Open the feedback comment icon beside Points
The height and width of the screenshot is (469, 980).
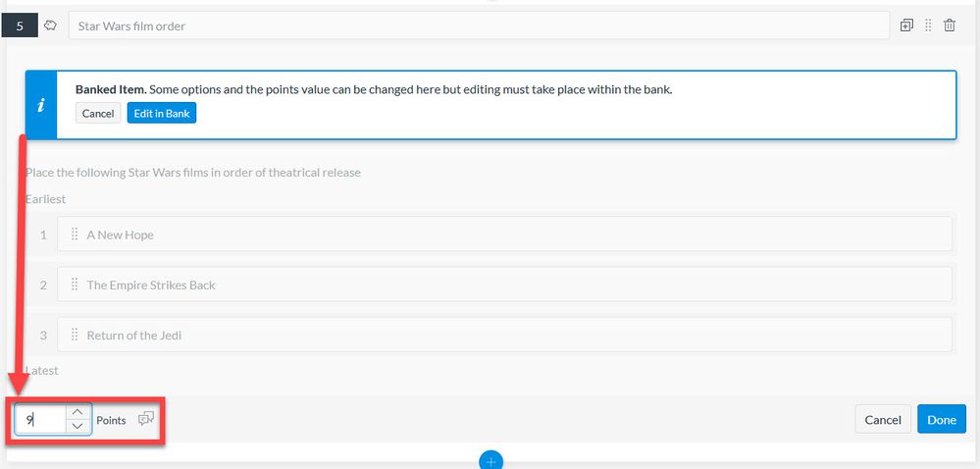(145, 419)
